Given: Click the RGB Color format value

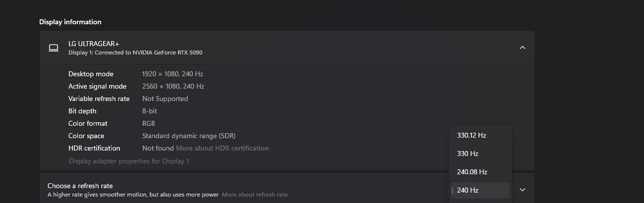Looking at the screenshot, I should tap(149, 123).
